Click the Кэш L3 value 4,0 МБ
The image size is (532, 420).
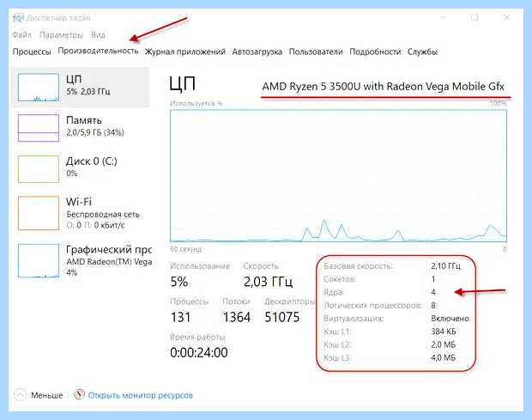(x=443, y=357)
